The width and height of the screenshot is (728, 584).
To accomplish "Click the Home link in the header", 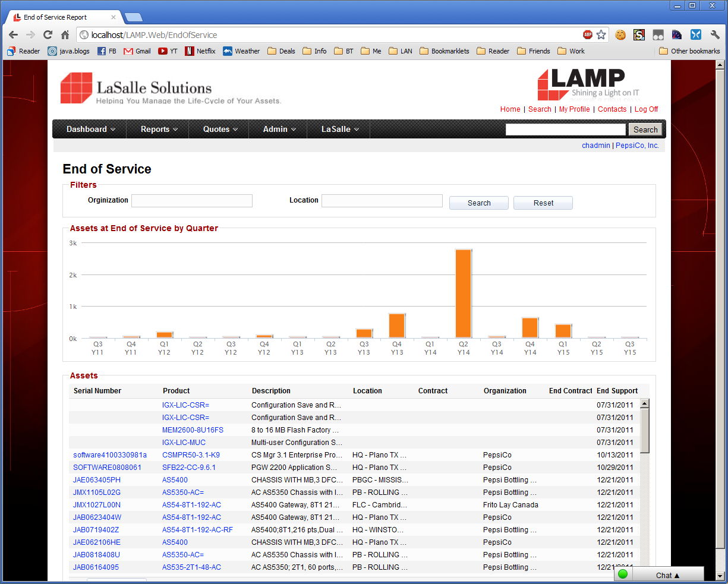I will point(510,109).
